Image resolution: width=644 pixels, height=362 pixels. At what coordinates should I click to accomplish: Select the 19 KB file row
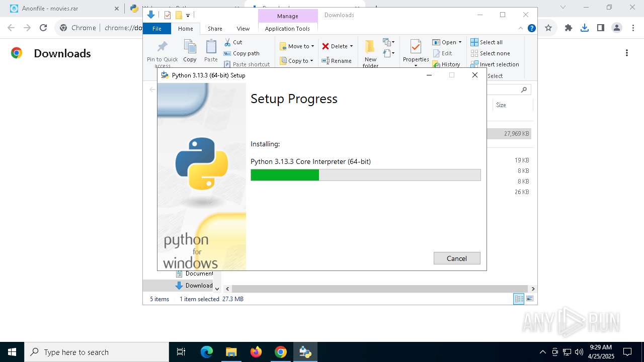[509, 160]
